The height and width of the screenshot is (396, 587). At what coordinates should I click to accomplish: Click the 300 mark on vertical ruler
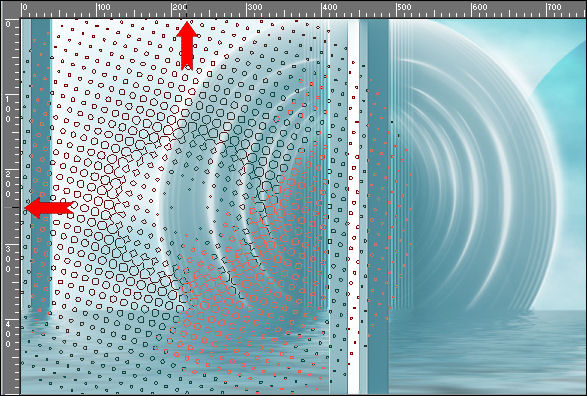coord(8,259)
